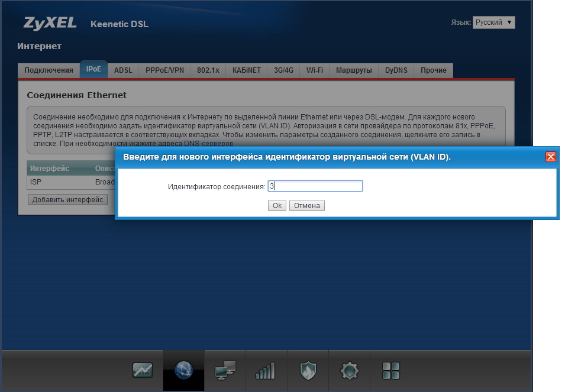This screenshot has height=392, width=565.
Task: Open the PPPoE/VPN tab
Action: [164, 70]
